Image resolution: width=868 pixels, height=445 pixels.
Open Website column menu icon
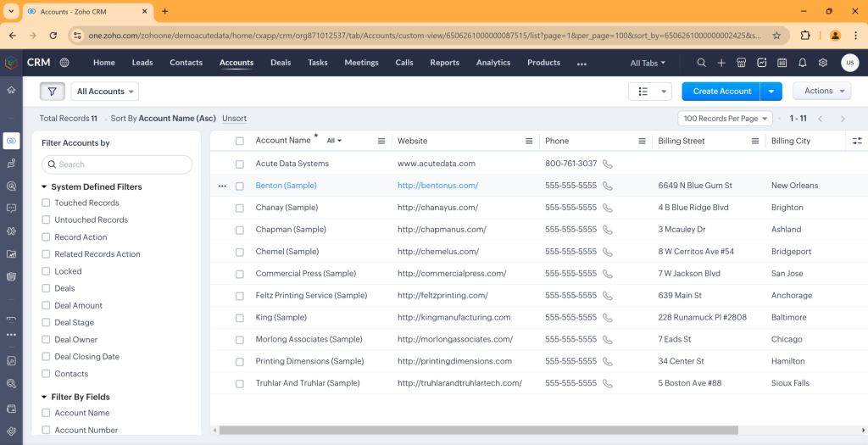pyautogui.click(x=529, y=142)
